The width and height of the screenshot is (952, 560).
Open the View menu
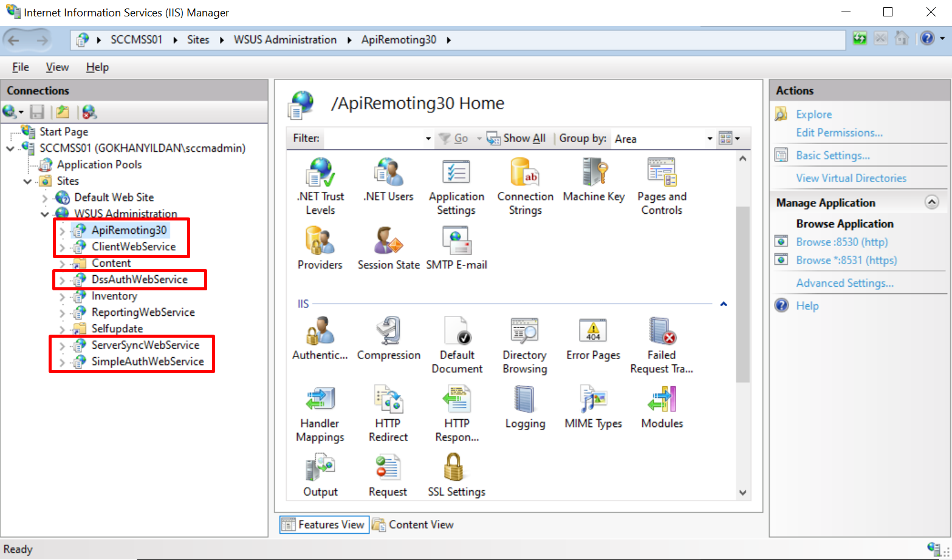tap(57, 67)
